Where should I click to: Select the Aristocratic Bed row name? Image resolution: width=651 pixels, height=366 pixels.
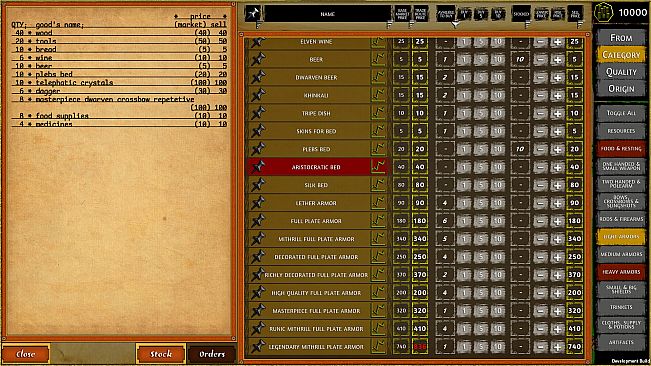coord(316,167)
